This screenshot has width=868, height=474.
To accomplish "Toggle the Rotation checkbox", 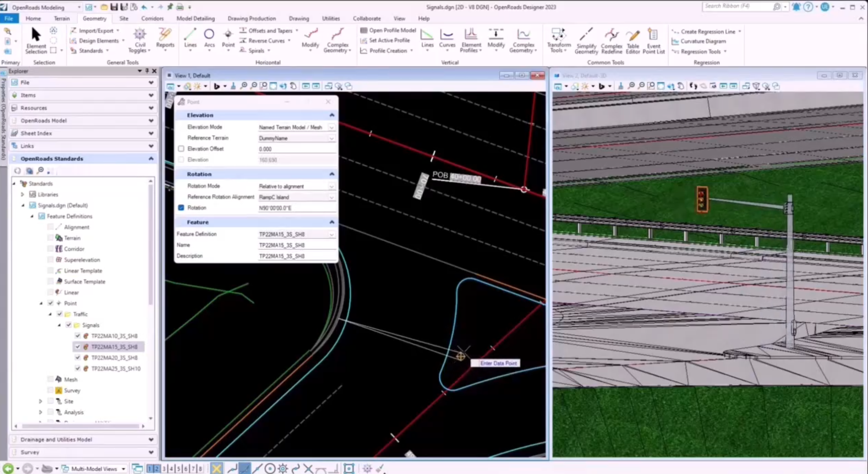I will point(181,208).
